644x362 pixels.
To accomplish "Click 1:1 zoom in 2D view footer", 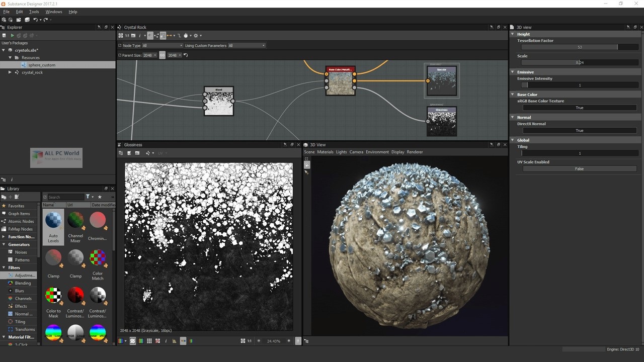I will click(x=250, y=341).
